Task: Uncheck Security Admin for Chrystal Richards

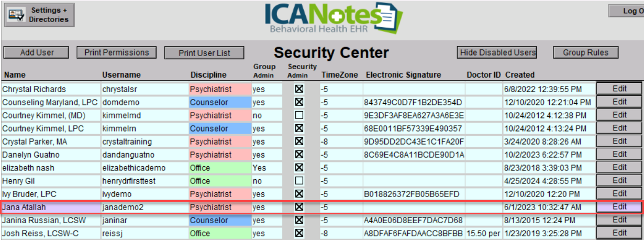Action: coord(299,89)
